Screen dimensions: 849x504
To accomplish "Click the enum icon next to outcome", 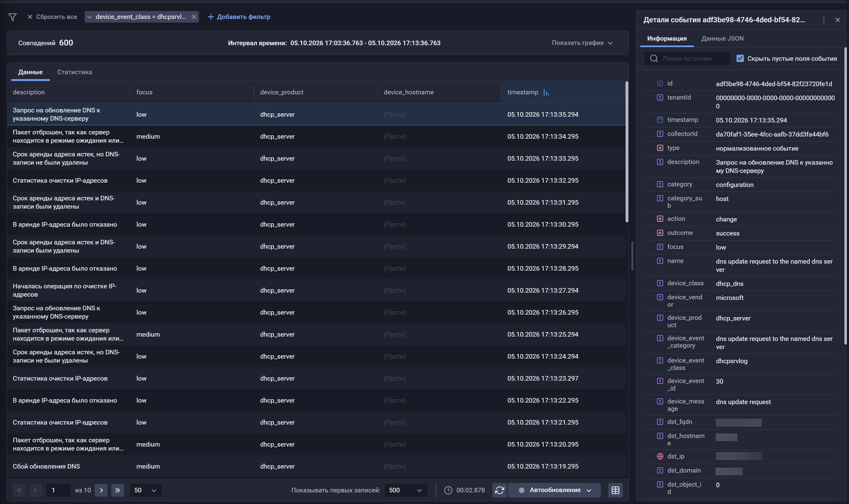I will [x=660, y=233].
